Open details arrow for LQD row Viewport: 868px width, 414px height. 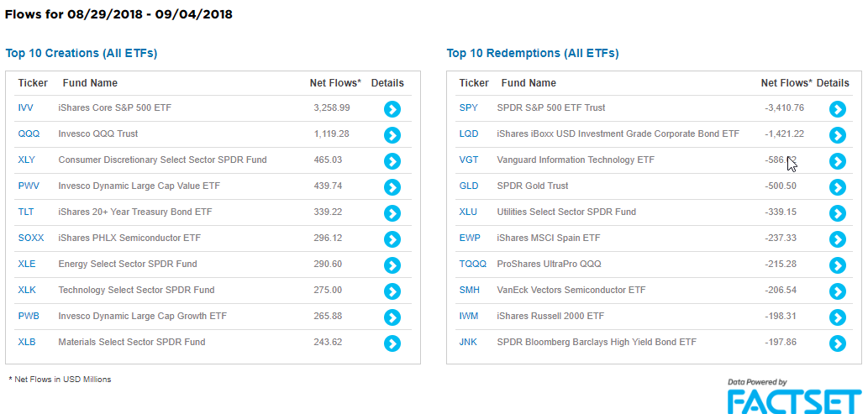(x=838, y=135)
